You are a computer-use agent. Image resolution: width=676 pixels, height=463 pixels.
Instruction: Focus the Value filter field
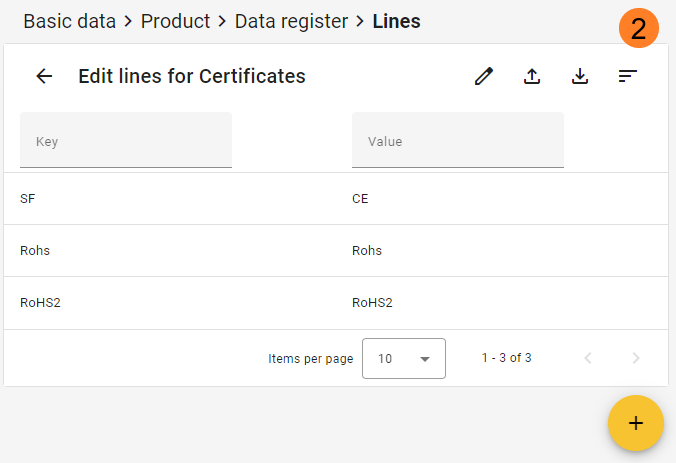pyautogui.click(x=457, y=142)
